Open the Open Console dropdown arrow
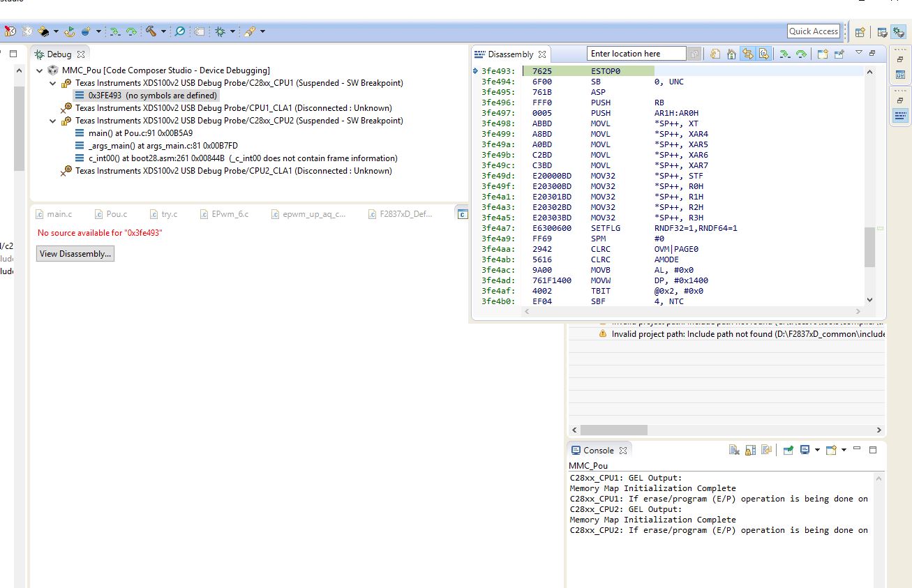The height and width of the screenshot is (588, 912). click(x=844, y=450)
